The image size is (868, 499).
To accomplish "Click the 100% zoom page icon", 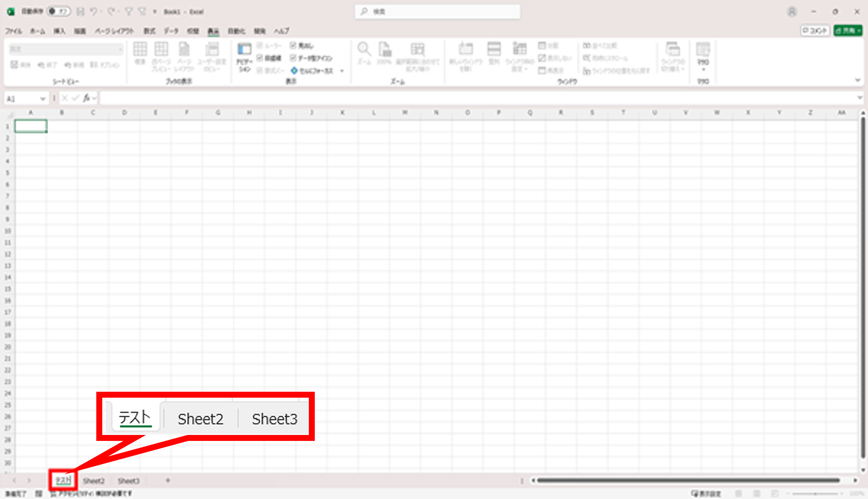I will tap(384, 50).
